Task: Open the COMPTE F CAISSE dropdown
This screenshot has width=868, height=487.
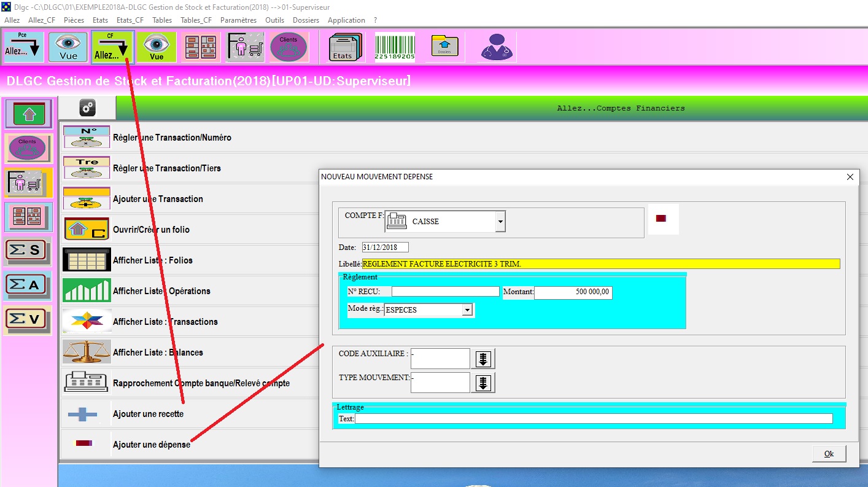Action: click(x=500, y=221)
